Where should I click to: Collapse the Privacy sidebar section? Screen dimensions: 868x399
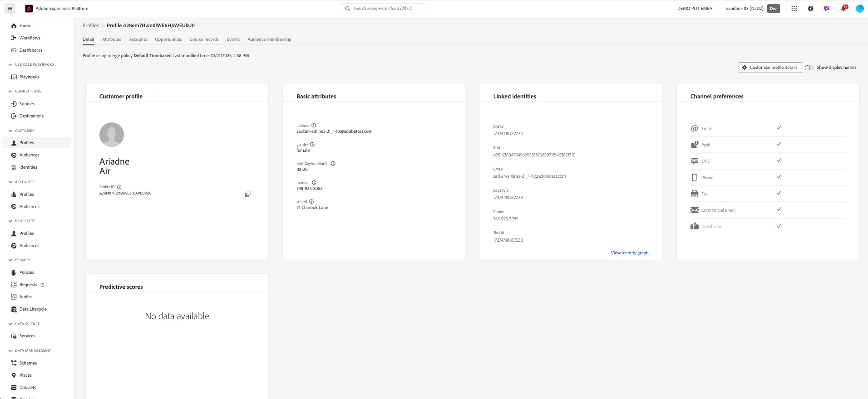[x=10, y=260]
